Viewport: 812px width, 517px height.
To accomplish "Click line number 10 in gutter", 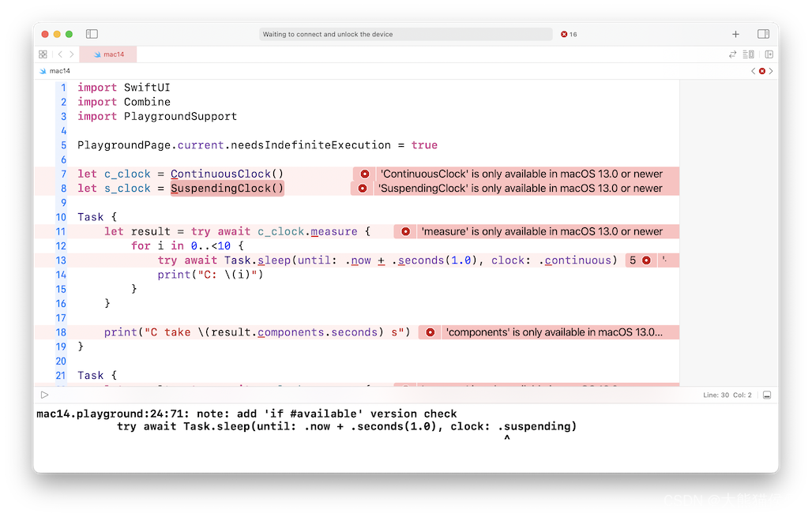I will coord(61,217).
